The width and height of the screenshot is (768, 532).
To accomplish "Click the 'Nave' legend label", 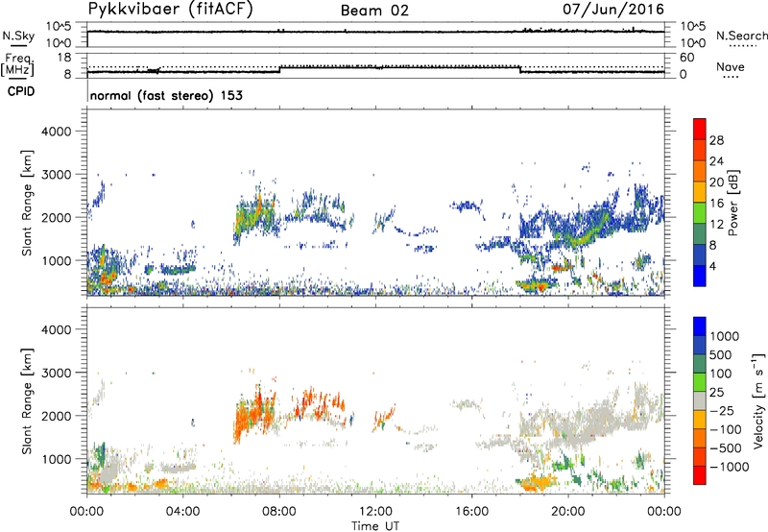I will [731, 66].
